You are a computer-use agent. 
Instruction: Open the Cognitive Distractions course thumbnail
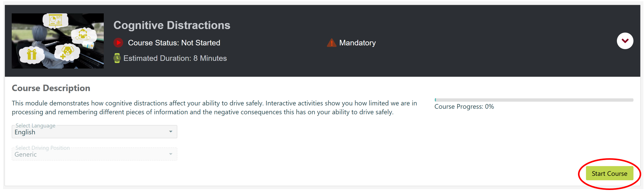coord(58,41)
